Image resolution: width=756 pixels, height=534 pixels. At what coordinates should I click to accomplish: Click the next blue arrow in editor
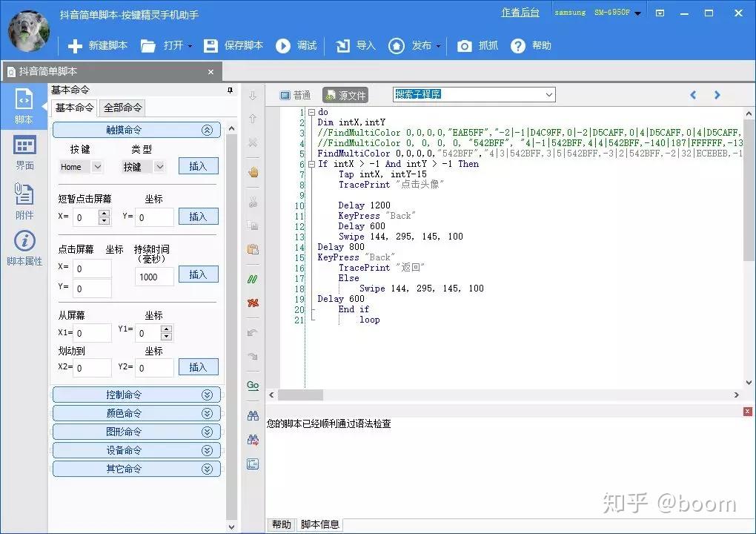coord(717,95)
